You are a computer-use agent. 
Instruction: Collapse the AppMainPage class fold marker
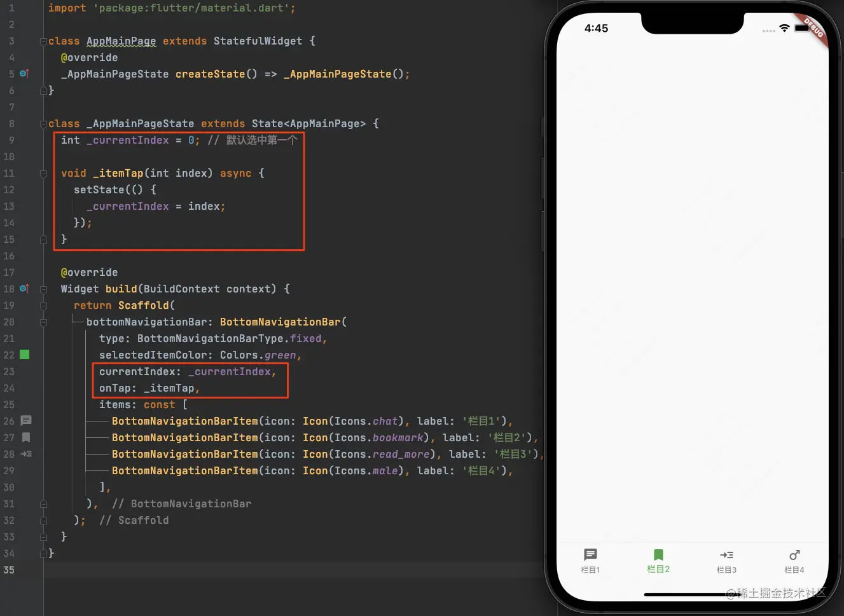click(43, 41)
